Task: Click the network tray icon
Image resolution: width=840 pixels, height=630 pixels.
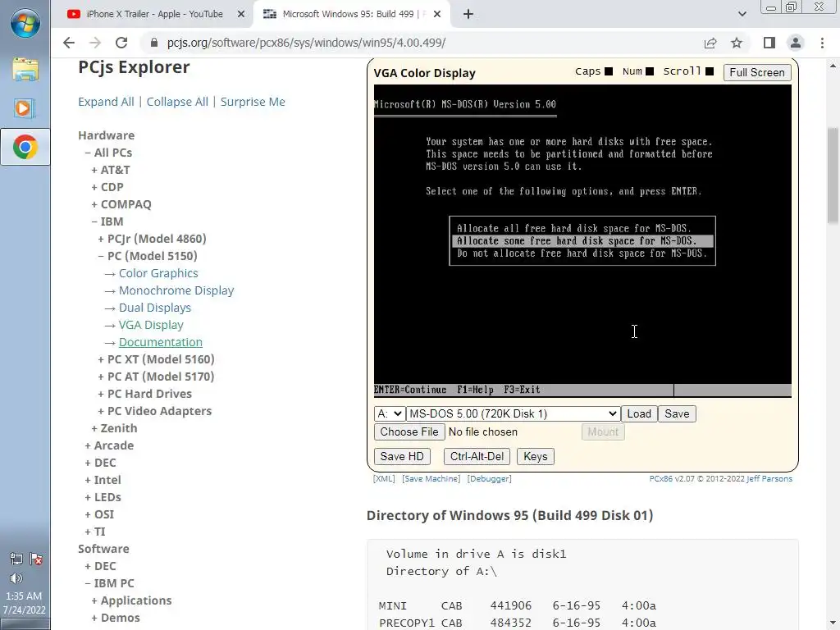Action: pyautogui.click(x=16, y=559)
